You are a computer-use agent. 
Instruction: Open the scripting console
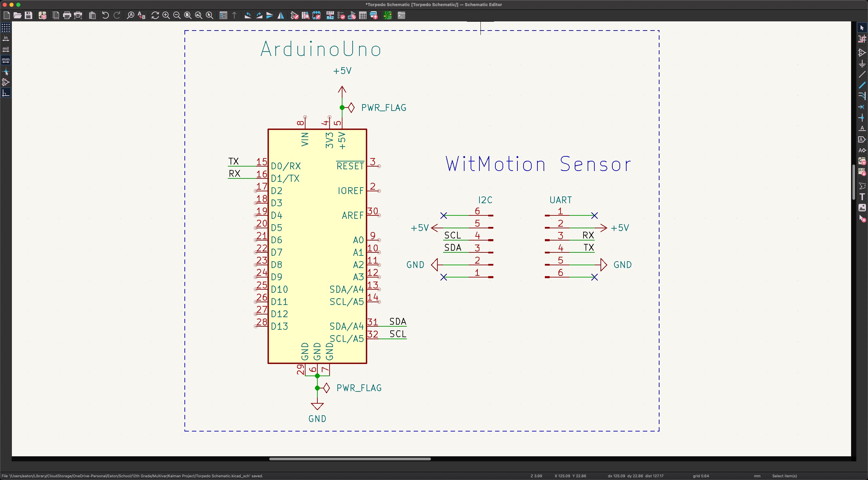401,15
